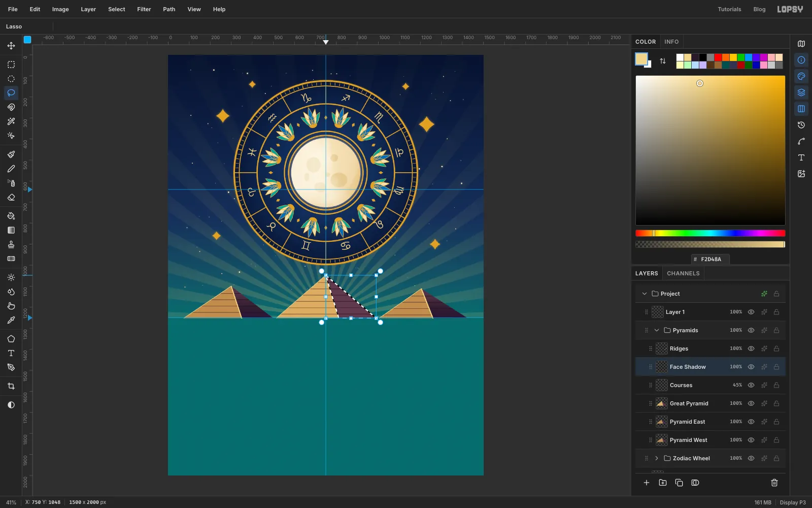812x508 pixels.
Task: Select the Elliptical Marquee tool
Action: tap(11, 79)
